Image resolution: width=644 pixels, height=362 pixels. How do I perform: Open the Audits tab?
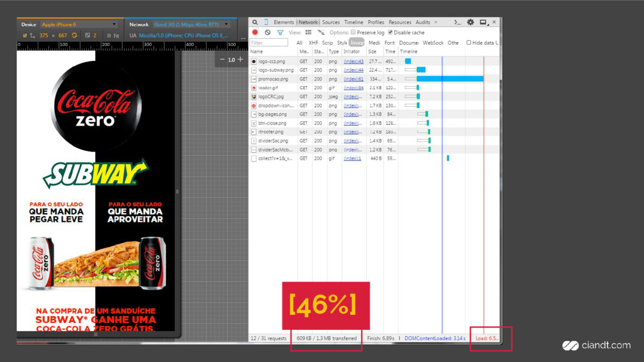click(x=423, y=22)
